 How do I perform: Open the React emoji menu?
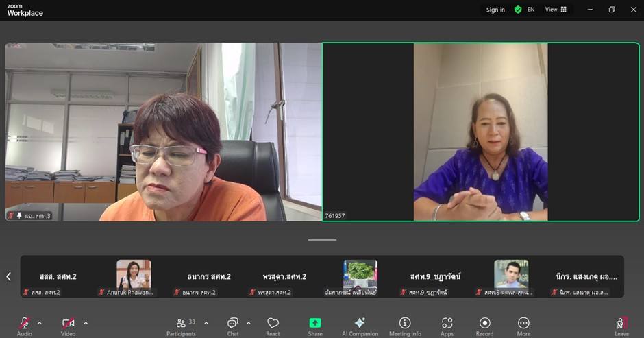[x=273, y=324]
